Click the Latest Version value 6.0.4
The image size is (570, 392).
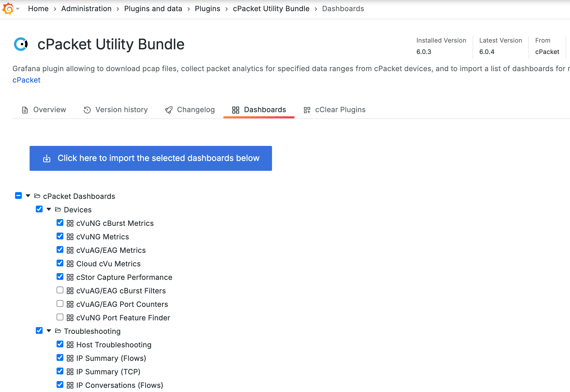[x=487, y=52]
